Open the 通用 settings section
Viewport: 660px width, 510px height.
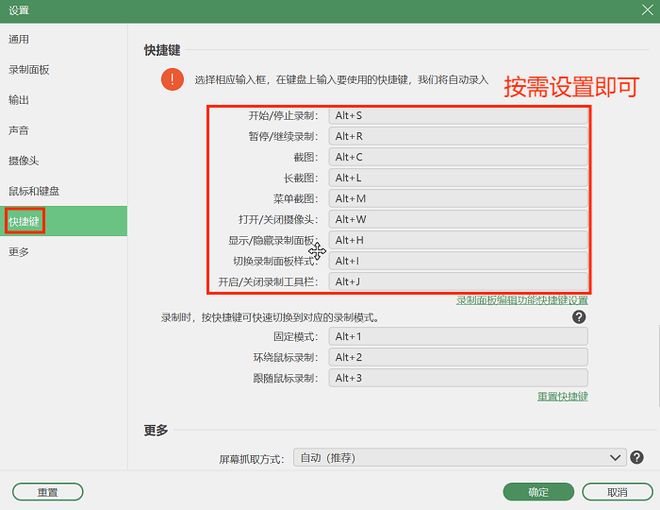19,39
